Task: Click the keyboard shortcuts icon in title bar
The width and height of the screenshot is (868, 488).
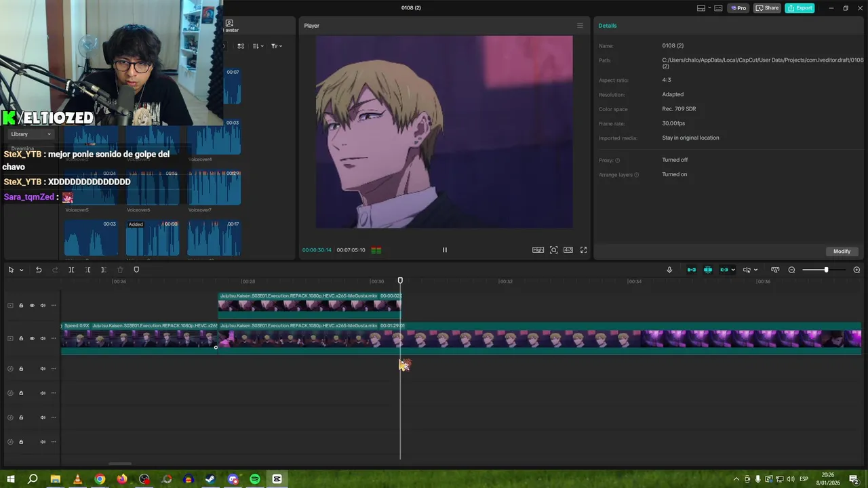Action: coord(718,8)
